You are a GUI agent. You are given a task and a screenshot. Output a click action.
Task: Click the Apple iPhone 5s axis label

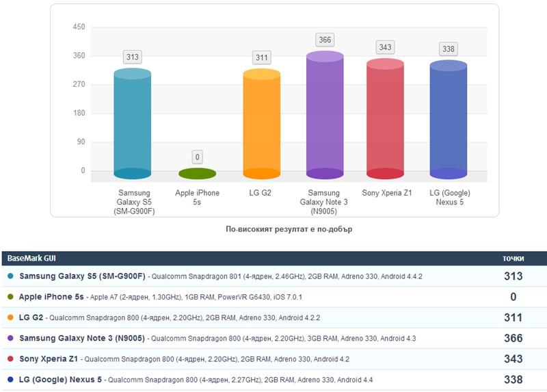click(197, 198)
